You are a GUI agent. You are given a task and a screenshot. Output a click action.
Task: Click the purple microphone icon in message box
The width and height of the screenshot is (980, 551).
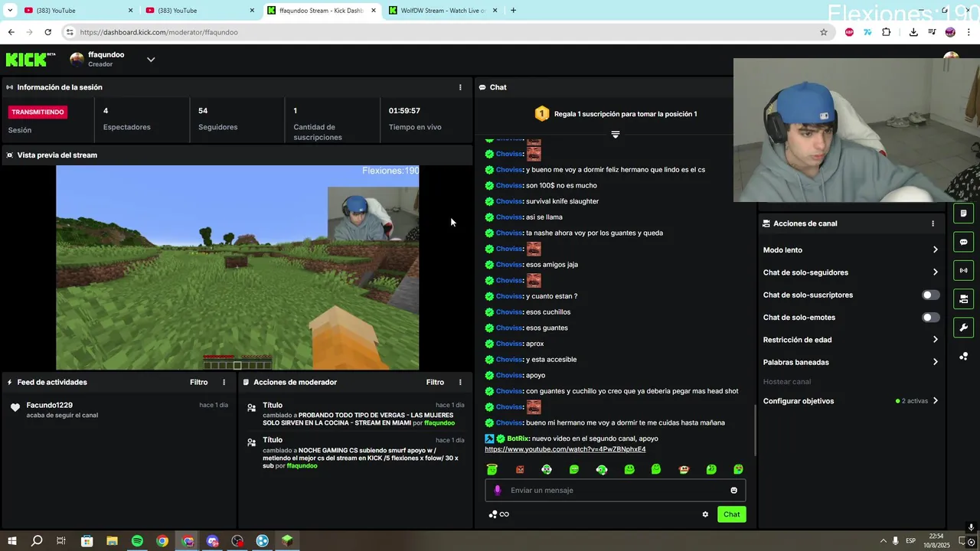point(498,491)
